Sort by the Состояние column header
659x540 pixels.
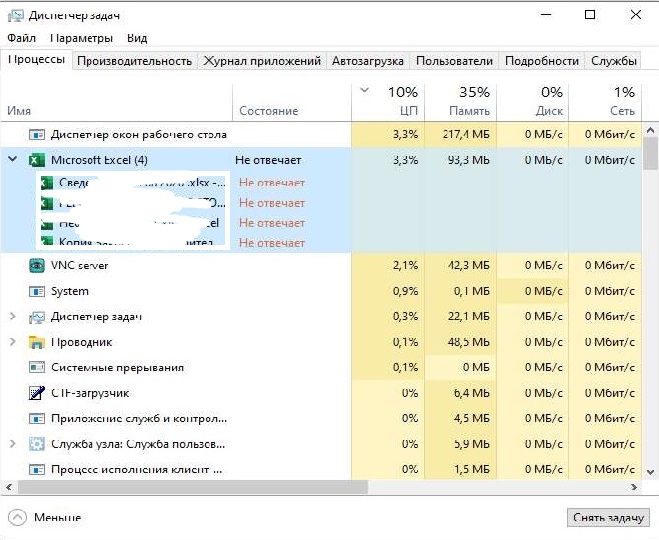coord(292,103)
